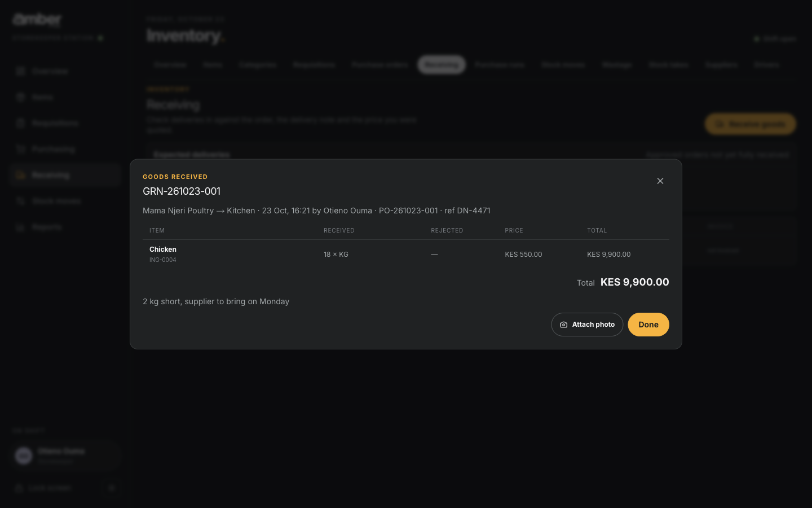Click the PRICE column header

514,230
